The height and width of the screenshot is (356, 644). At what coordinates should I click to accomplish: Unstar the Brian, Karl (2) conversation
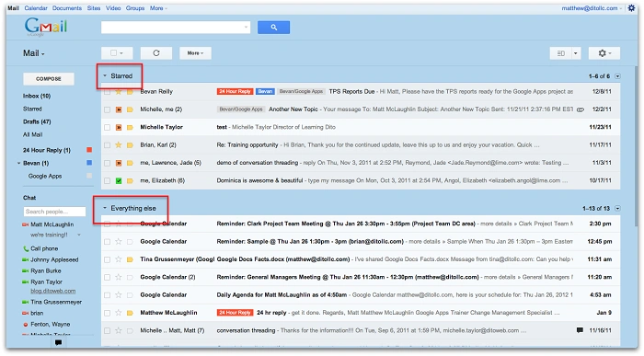[119, 145]
